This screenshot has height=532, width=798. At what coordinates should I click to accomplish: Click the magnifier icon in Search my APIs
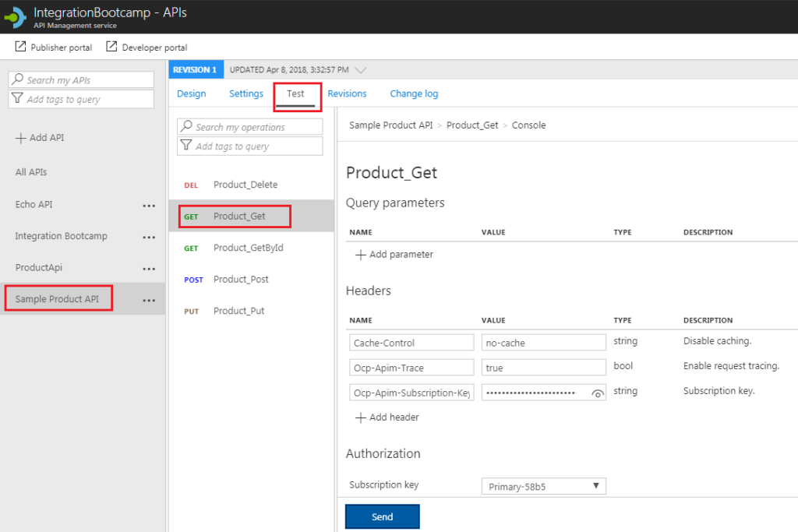pos(18,79)
